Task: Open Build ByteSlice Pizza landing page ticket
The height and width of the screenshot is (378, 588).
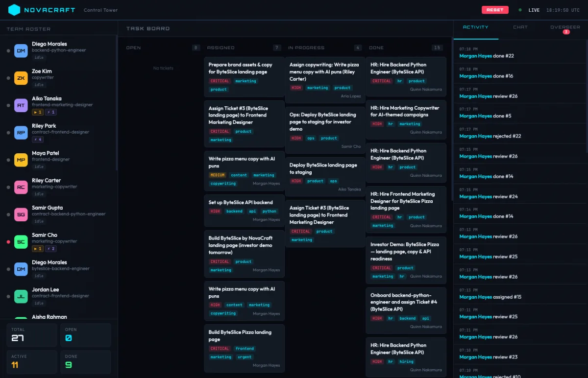Action: [x=244, y=348]
